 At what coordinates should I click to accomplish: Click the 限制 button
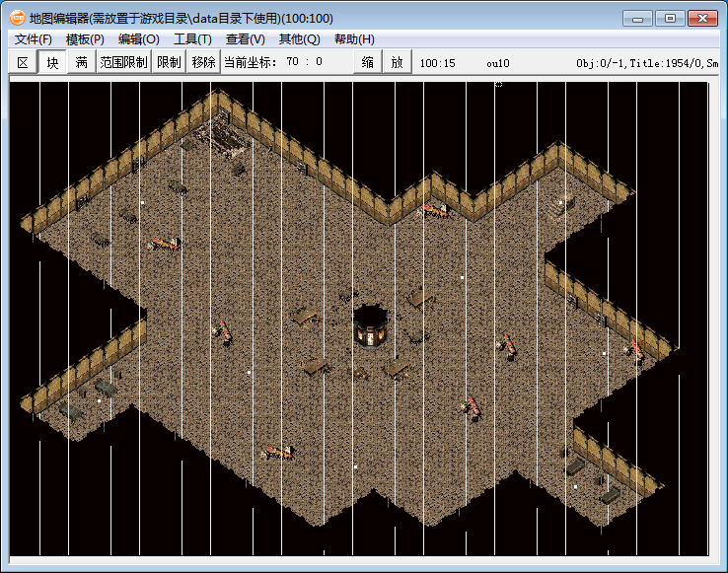pyautogui.click(x=169, y=62)
